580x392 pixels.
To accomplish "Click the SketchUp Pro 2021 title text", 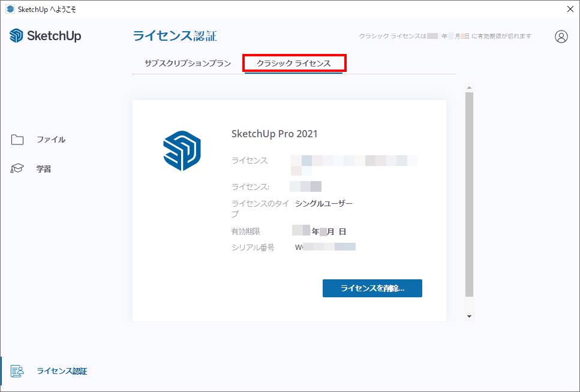I will click(x=275, y=134).
